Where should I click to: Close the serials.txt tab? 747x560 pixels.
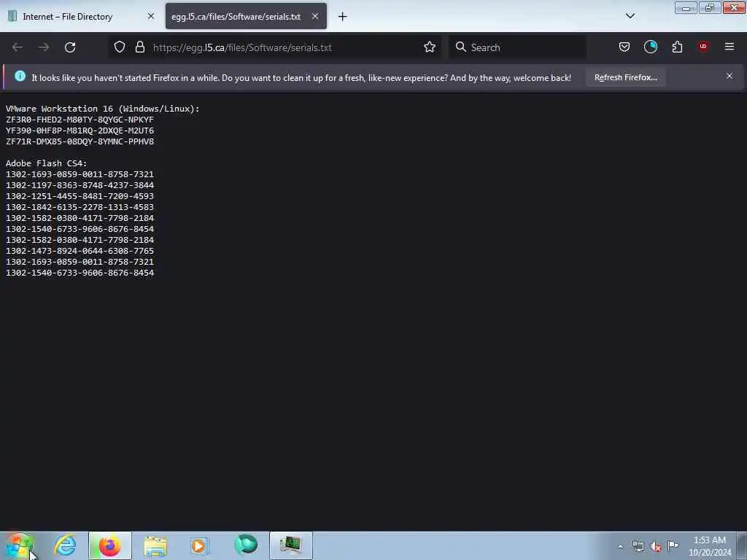[x=315, y=16]
